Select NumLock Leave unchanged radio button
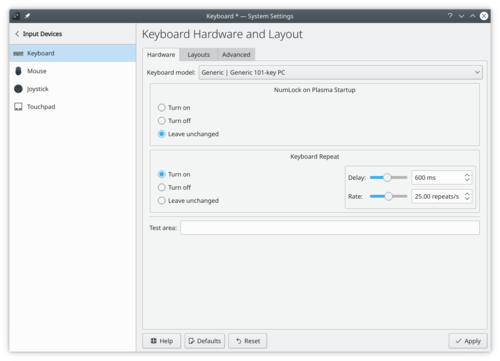 click(162, 134)
